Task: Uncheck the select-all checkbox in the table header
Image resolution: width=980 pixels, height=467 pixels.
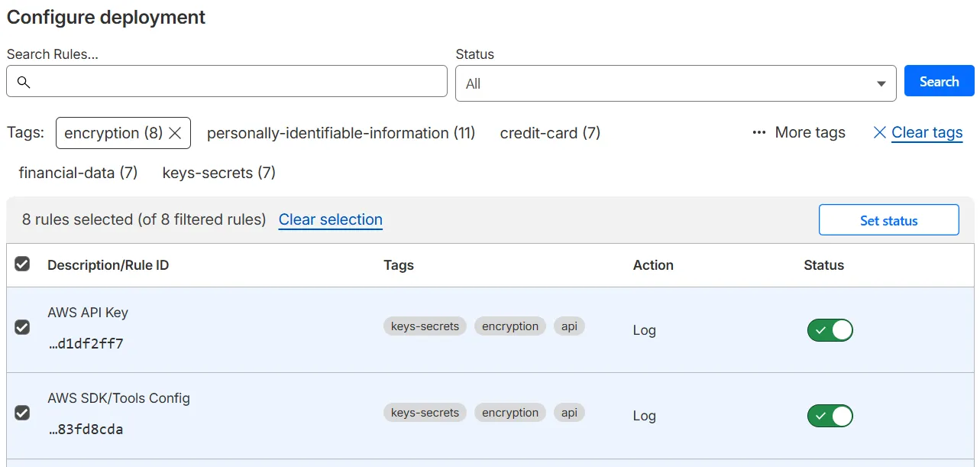Action: point(22,264)
